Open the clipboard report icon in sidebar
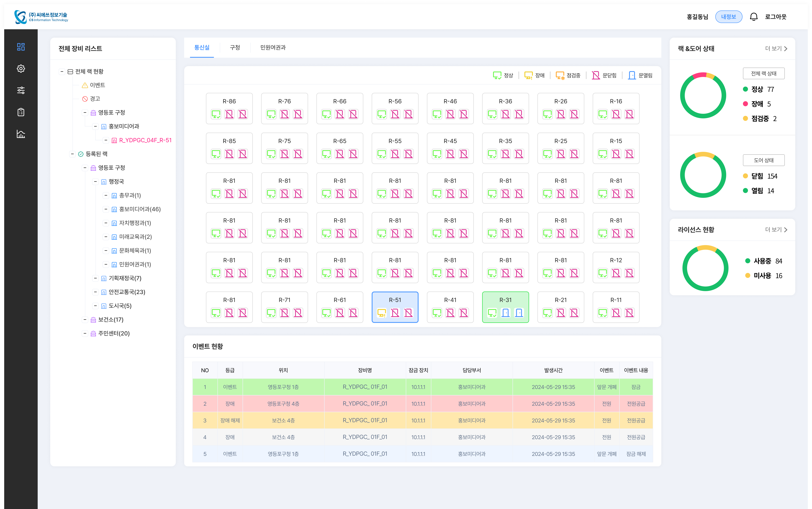 pos(21,112)
